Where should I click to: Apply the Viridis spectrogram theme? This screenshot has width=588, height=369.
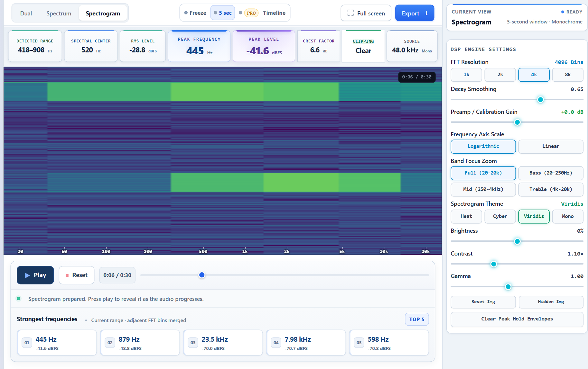coord(534,217)
